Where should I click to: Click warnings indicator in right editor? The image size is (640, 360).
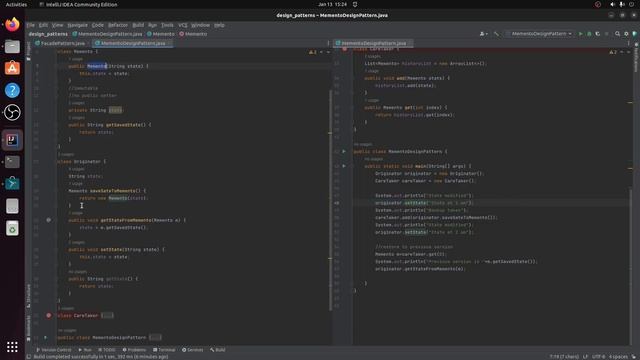coord(613,52)
